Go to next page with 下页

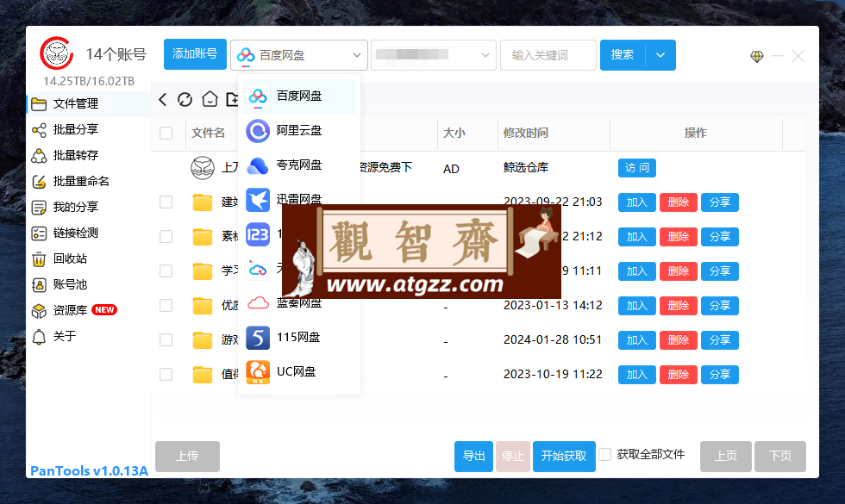(780, 457)
